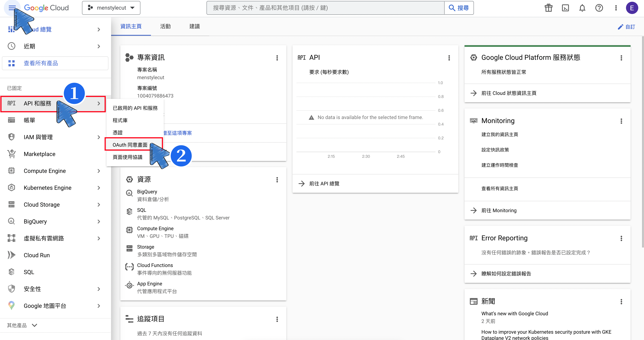644x340 pixels.
Task: Open 專案資訊 card three-dot menu
Action: click(277, 58)
